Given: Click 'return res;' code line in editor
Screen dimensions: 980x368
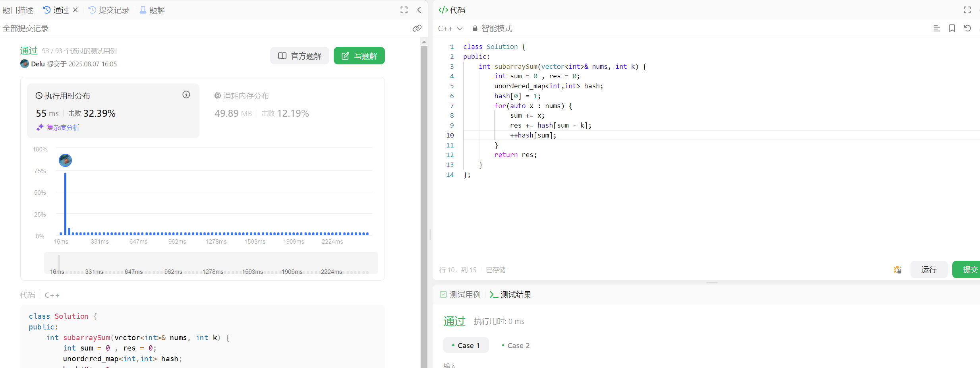Looking at the screenshot, I should click(516, 155).
